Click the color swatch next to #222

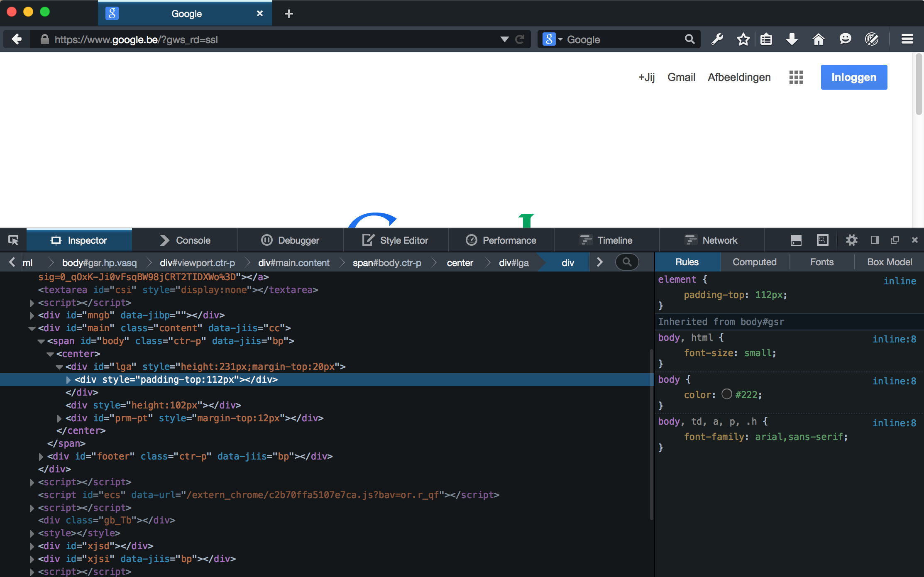(x=726, y=394)
